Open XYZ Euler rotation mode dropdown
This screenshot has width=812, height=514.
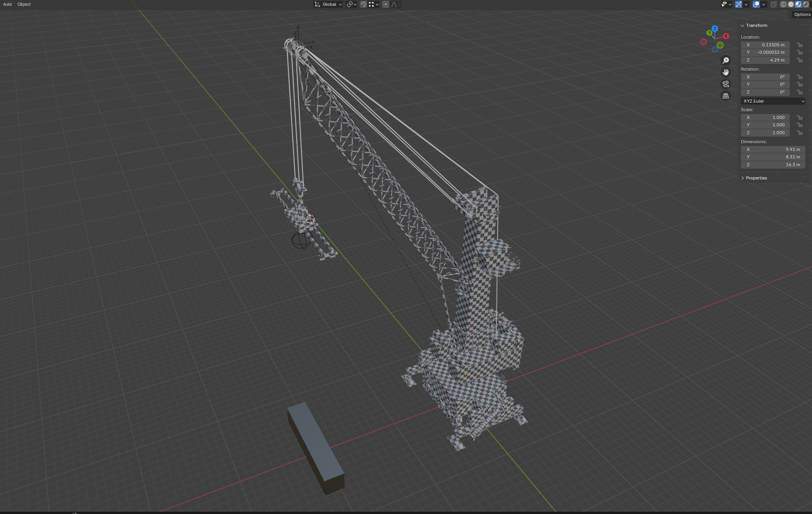click(x=773, y=101)
